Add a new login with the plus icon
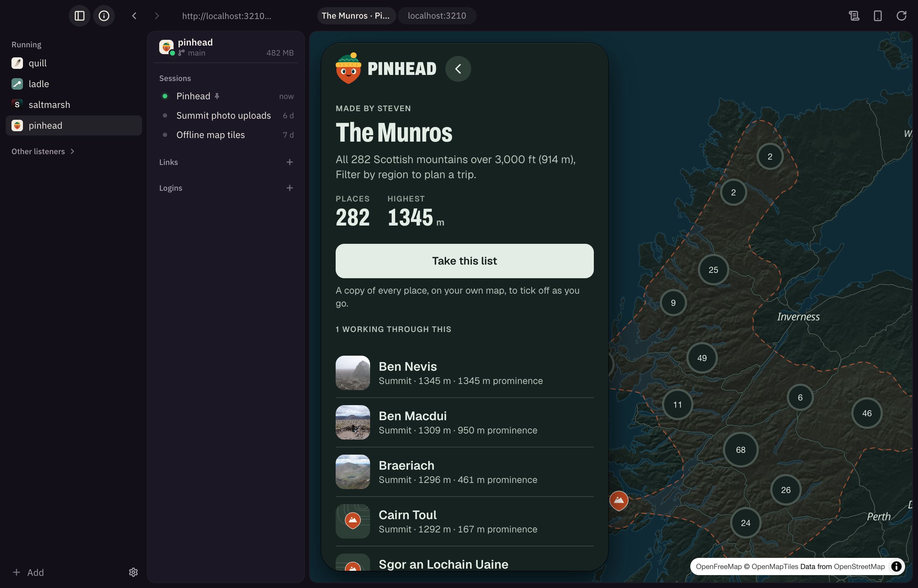918x588 pixels. coord(289,188)
